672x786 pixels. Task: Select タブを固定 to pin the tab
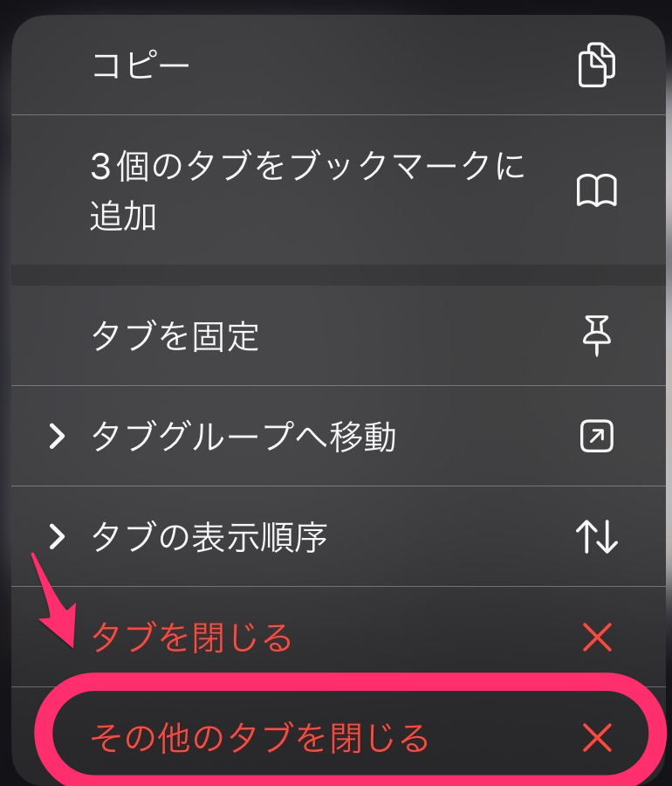pyautogui.click(x=339, y=336)
